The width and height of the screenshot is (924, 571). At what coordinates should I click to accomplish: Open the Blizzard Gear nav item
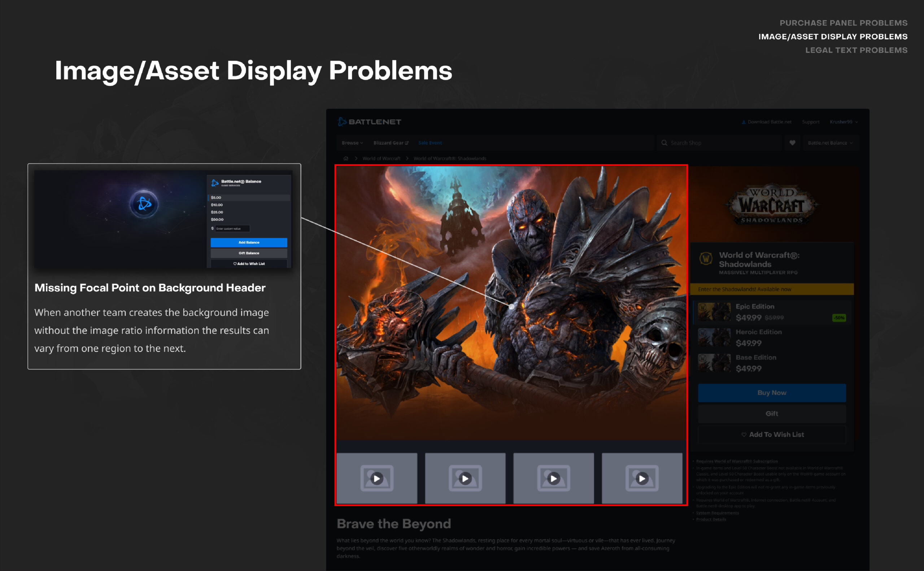click(x=391, y=143)
